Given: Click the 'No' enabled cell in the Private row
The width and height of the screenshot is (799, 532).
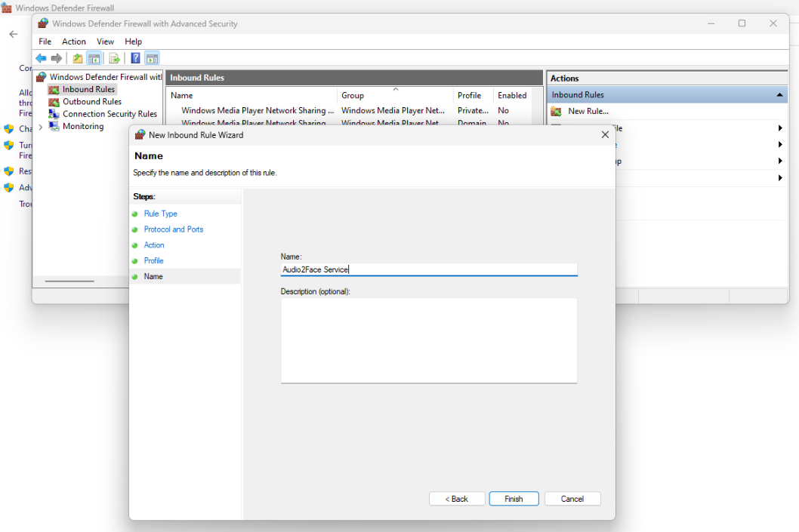Looking at the screenshot, I should tap(504, 110).
